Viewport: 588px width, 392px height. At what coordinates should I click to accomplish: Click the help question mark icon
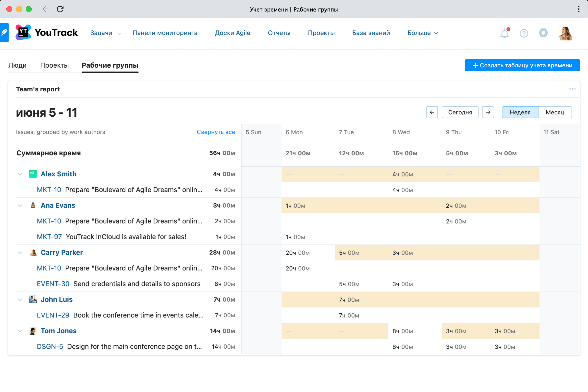tap(524, 33)
